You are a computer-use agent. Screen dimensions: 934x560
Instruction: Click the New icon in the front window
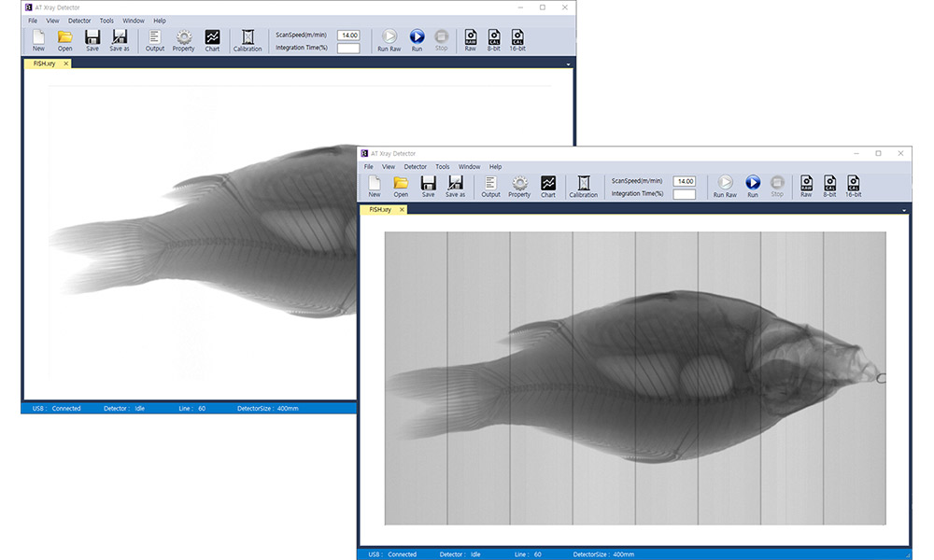click(375, 184)
